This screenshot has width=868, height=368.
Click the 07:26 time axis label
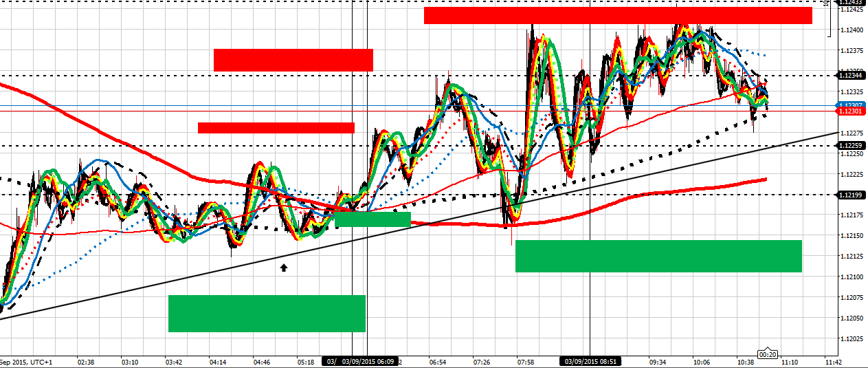(482, 361)
